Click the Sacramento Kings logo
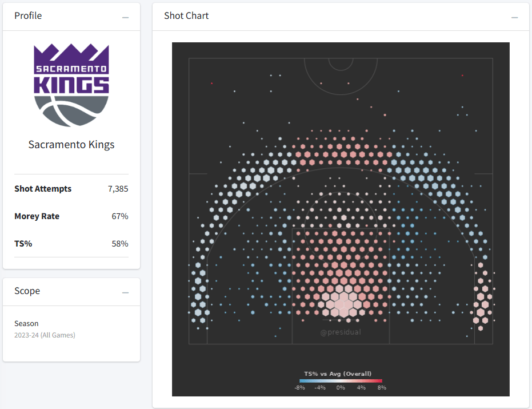This screenshot has width=532, height=409. pyautogui.click(x=71, y=85)
